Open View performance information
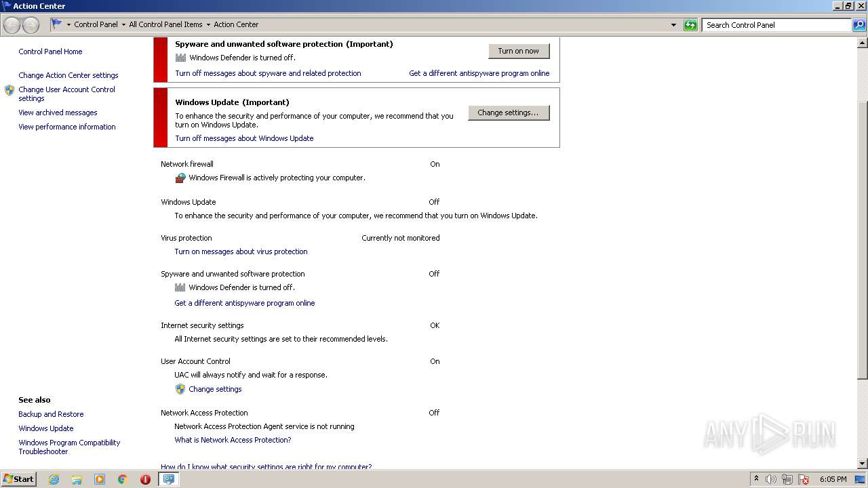The width and height of the screenshot is (868, 488). point(67,127)
